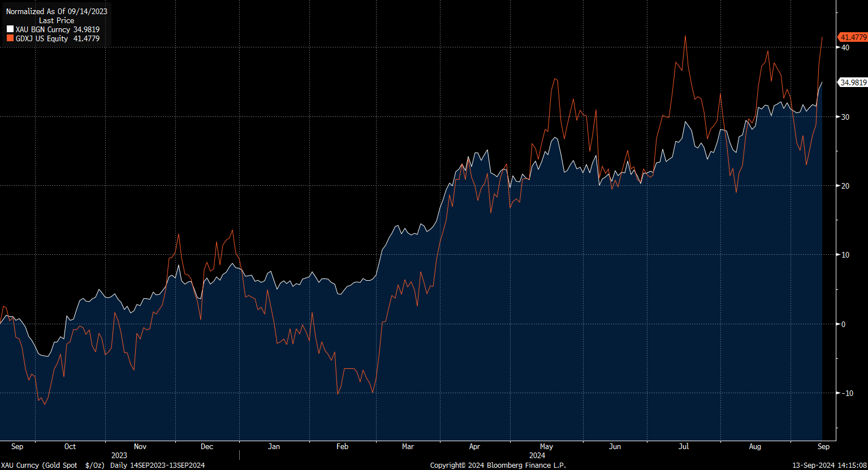
Task: Click the Oct label on the time axis
Action: (x=70, y=446)
